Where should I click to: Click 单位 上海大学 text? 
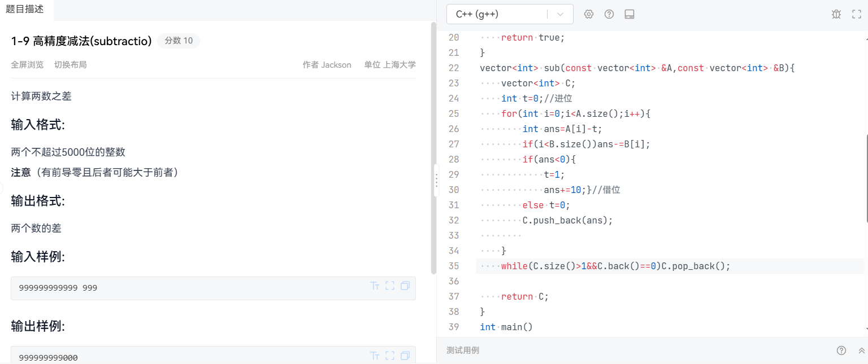coord(390,65)
